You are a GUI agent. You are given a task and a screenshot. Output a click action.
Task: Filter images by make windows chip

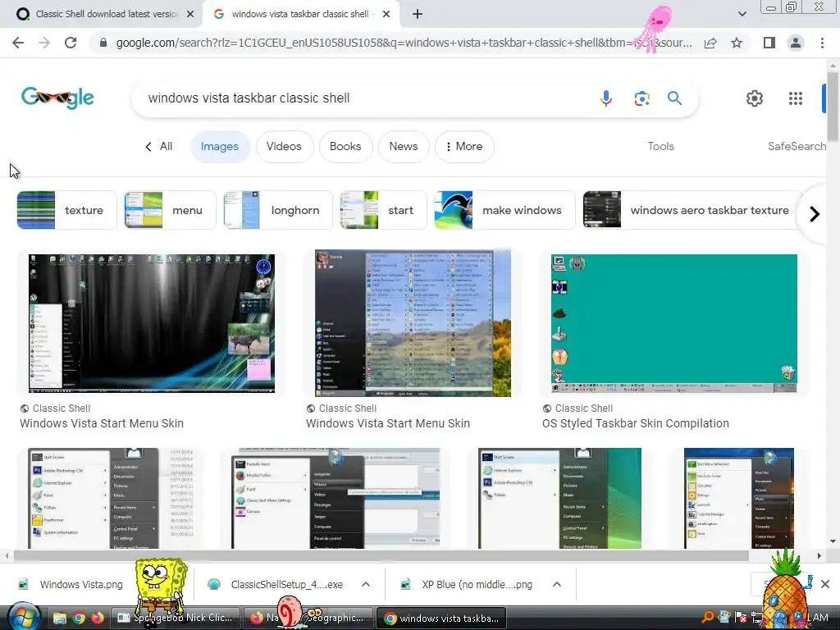504,210
